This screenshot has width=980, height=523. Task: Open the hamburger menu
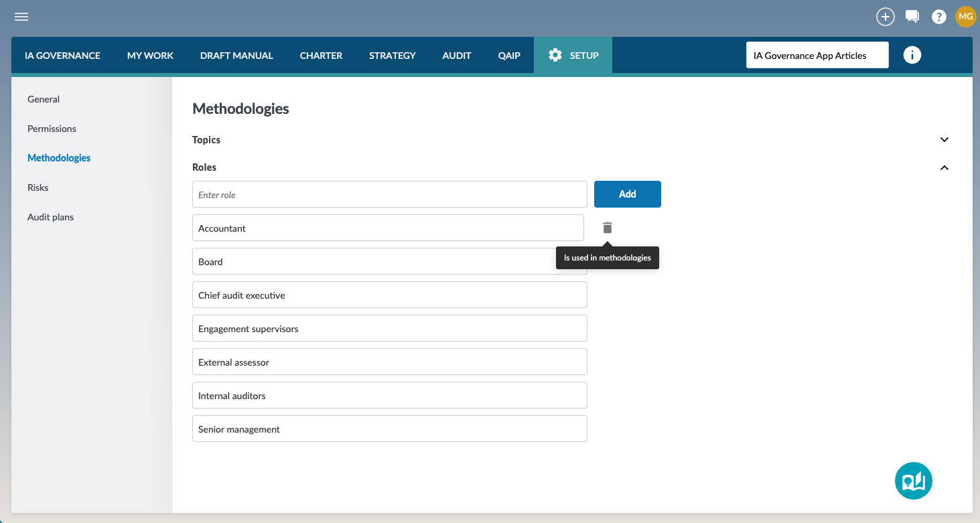(x=21, y=17)
